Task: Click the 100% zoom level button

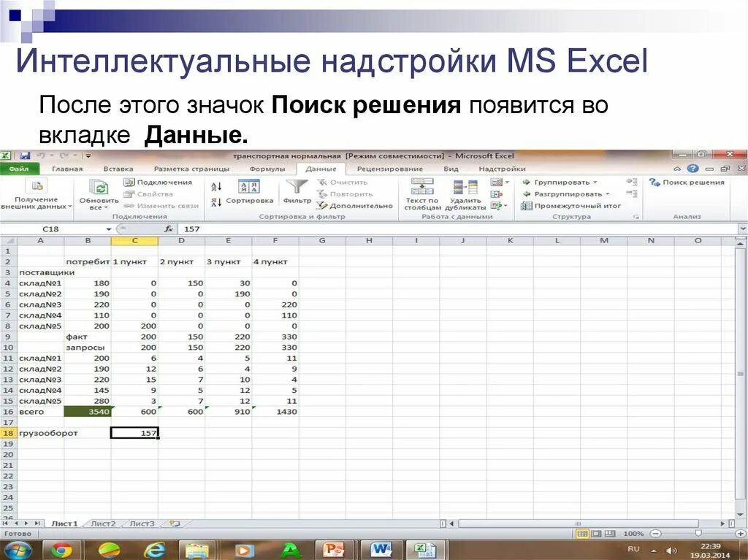Action: click(633, 533)
